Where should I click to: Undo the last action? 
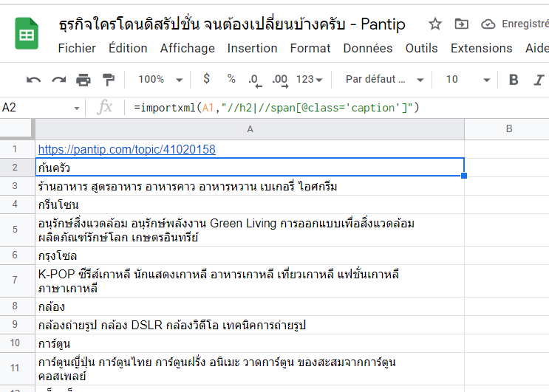33,80
